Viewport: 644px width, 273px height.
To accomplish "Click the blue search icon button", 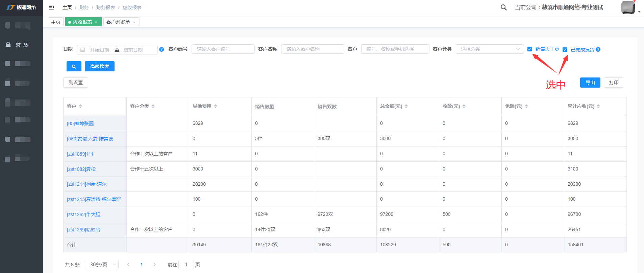I will point(74,66).
